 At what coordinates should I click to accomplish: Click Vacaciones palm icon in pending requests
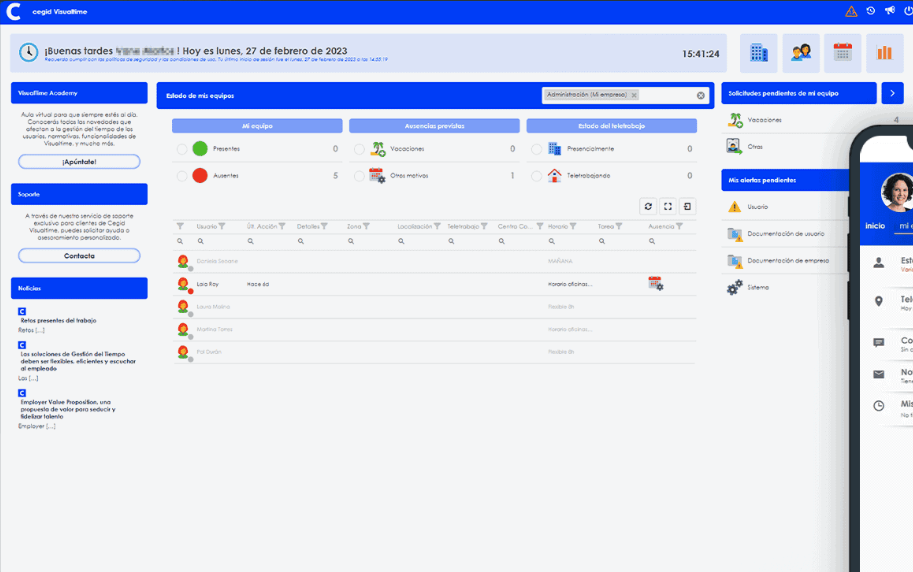[735, 120]
